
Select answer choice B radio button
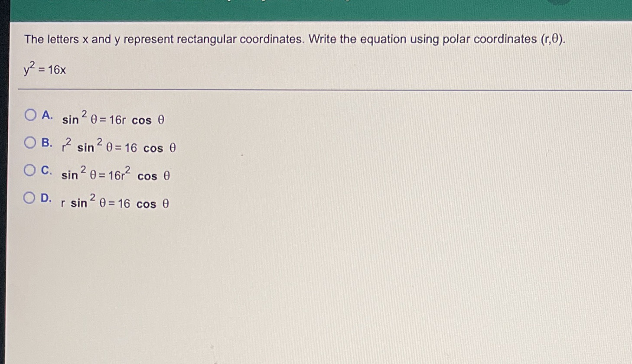[30, 142]
